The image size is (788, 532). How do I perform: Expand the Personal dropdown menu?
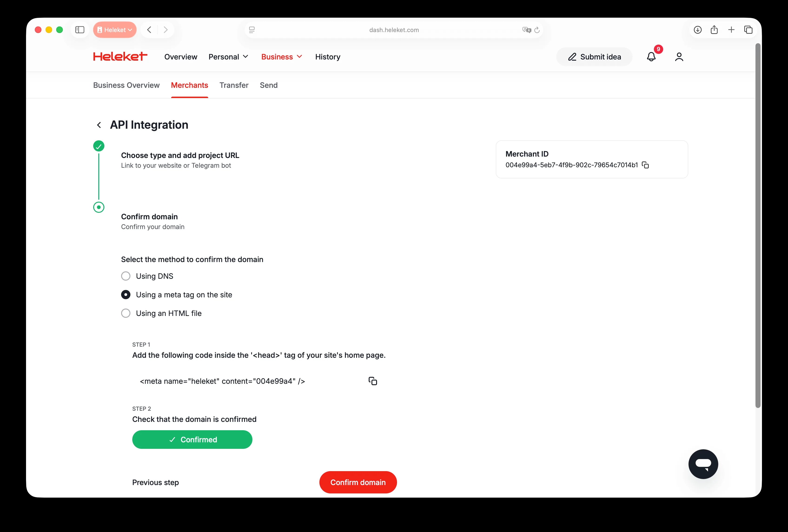coord(228,57)
